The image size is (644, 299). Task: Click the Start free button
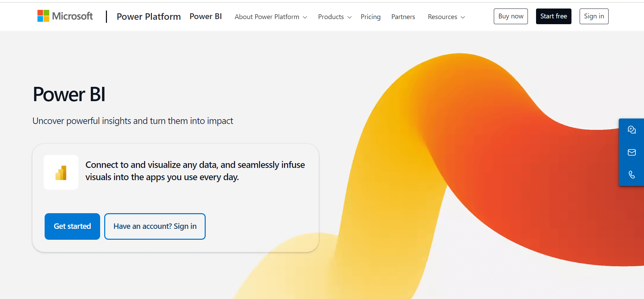[553, 16]
